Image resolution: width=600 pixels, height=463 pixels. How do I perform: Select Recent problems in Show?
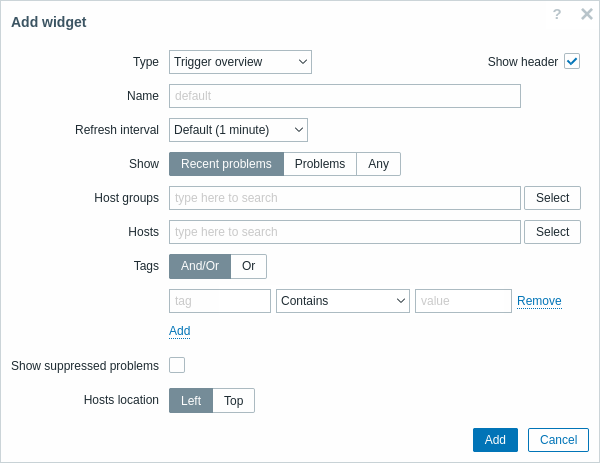point(227,164)
